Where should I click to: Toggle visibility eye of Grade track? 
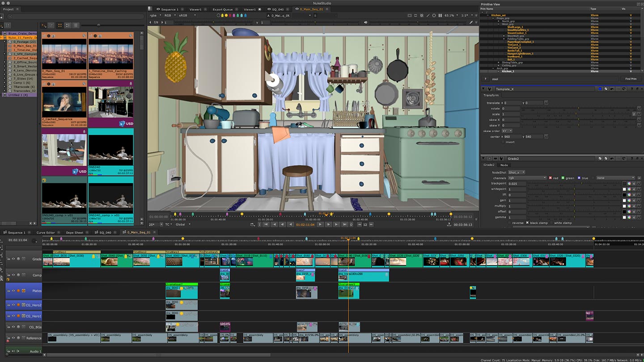click(x=13, y=259)
